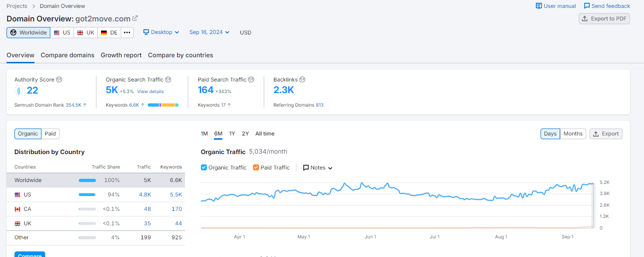Click the User manual book icon

[x=539, y=6]
